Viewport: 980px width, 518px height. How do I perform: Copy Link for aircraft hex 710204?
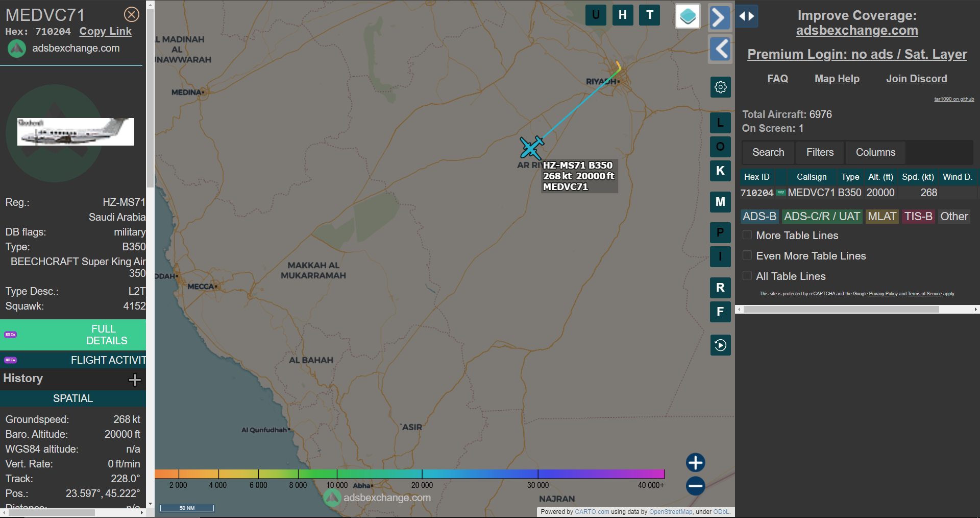point(105,31)
